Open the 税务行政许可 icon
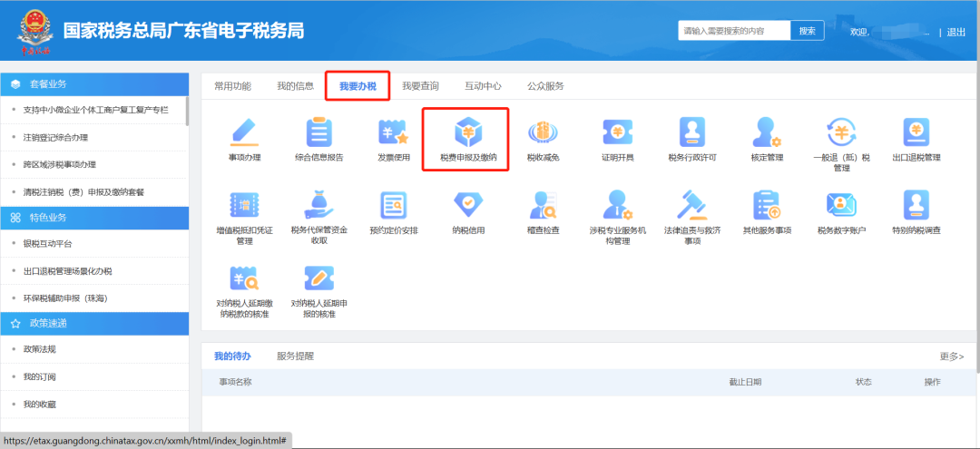This screenshot has height=449, width=980. click(x=692, y=132)
